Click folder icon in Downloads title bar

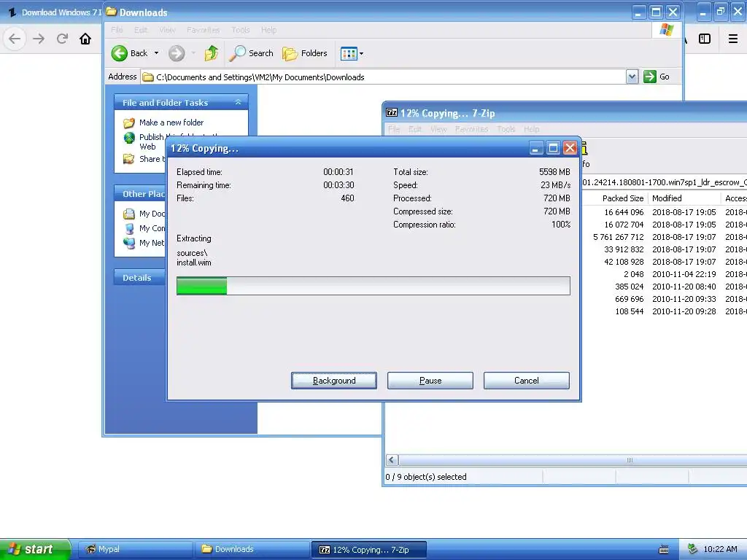(x=111, y=12)
